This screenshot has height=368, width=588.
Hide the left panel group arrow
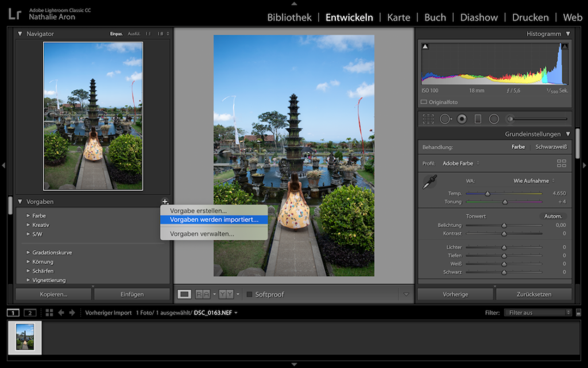[x=3, y=165]
